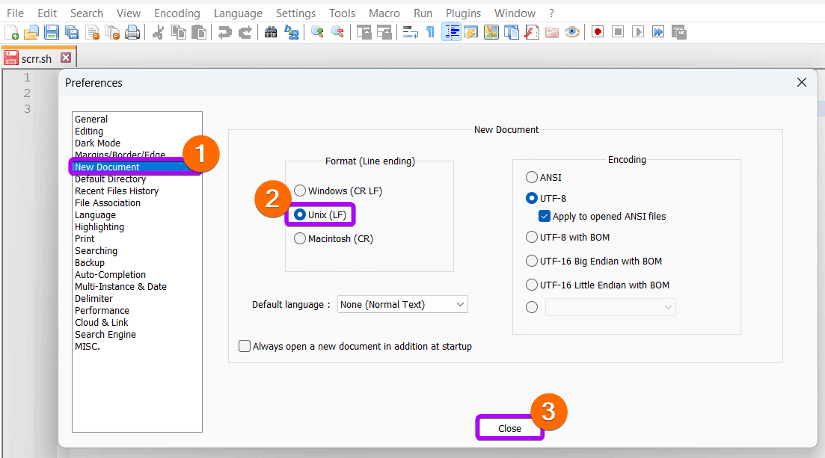825x458 pixels.
Task: Click the Redo arrow icon
Action: [245, 33]
